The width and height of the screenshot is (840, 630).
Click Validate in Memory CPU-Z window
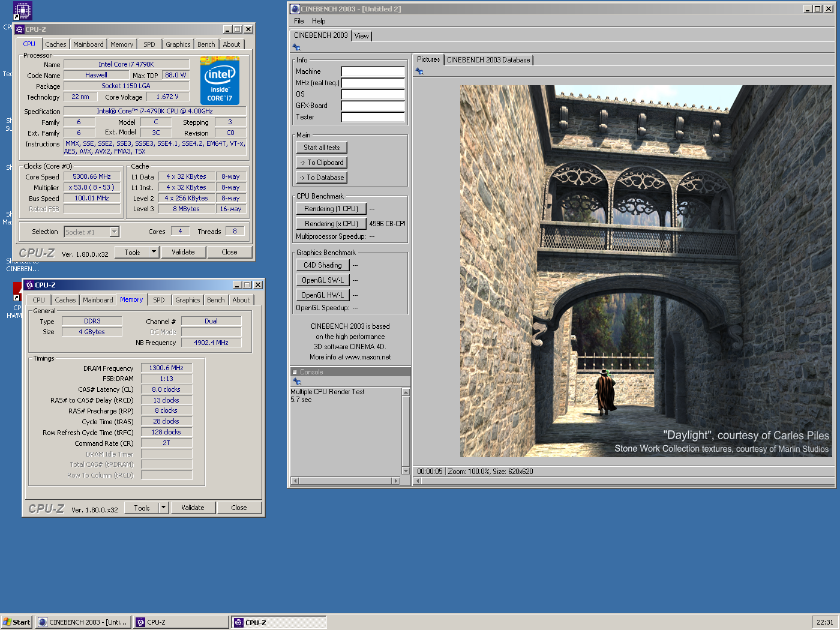point(193,508)
